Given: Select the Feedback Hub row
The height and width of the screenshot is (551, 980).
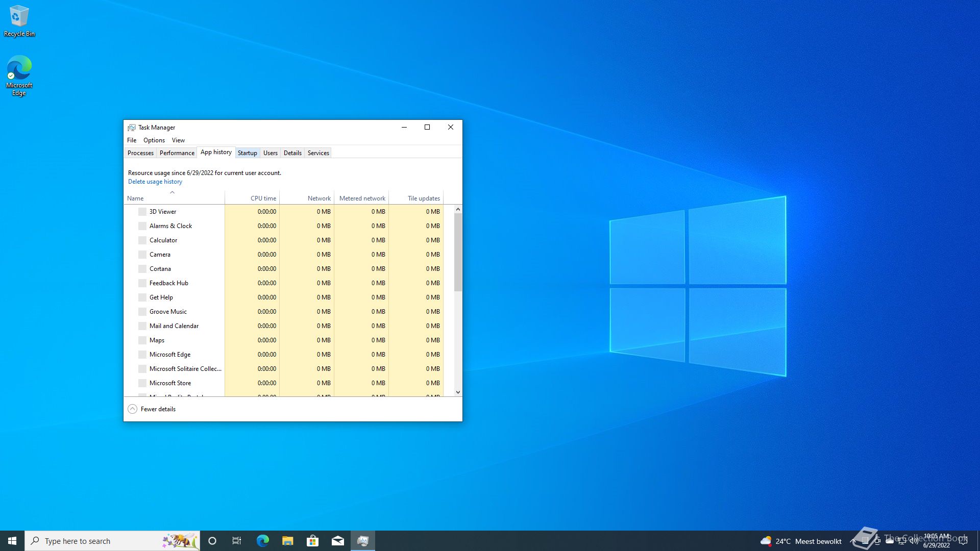Looking at the screenshot, I should tap(283, 283).
